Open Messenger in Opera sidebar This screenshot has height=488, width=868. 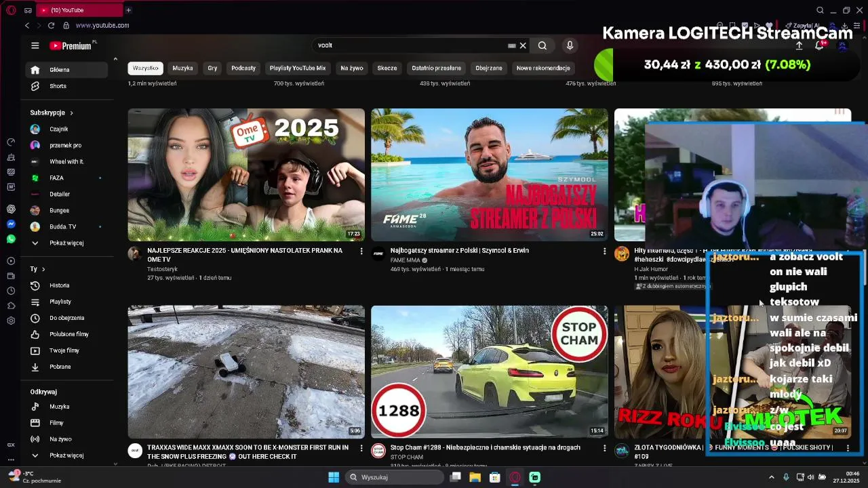pos(11,224)
